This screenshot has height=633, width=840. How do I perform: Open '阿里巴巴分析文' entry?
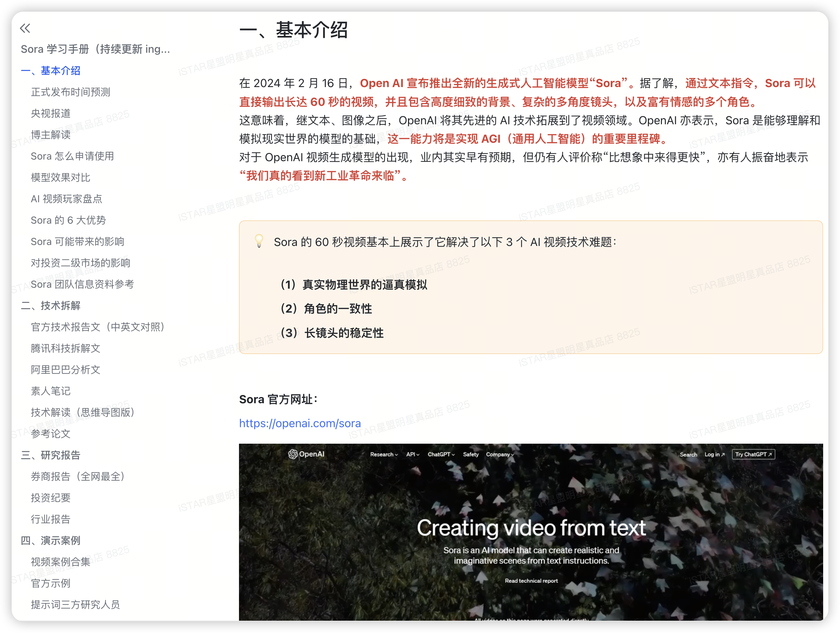pos(65,370)
